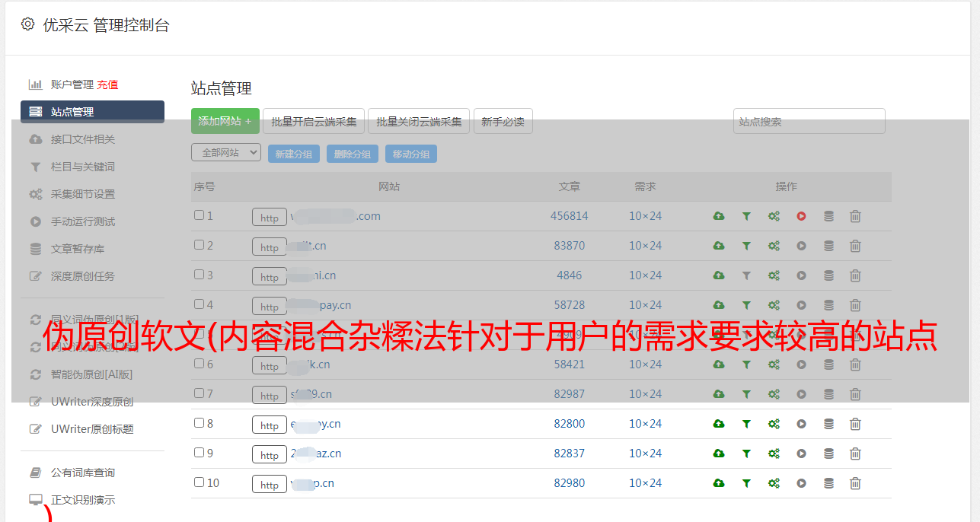
Task: Select the checkbox for site 9
Action: coord(199,453)
